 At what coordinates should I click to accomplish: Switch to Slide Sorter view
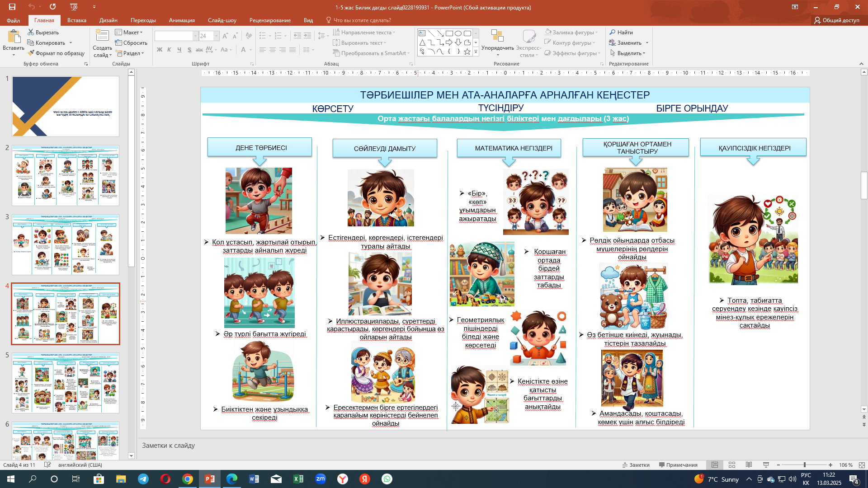[x=731, y=465]
